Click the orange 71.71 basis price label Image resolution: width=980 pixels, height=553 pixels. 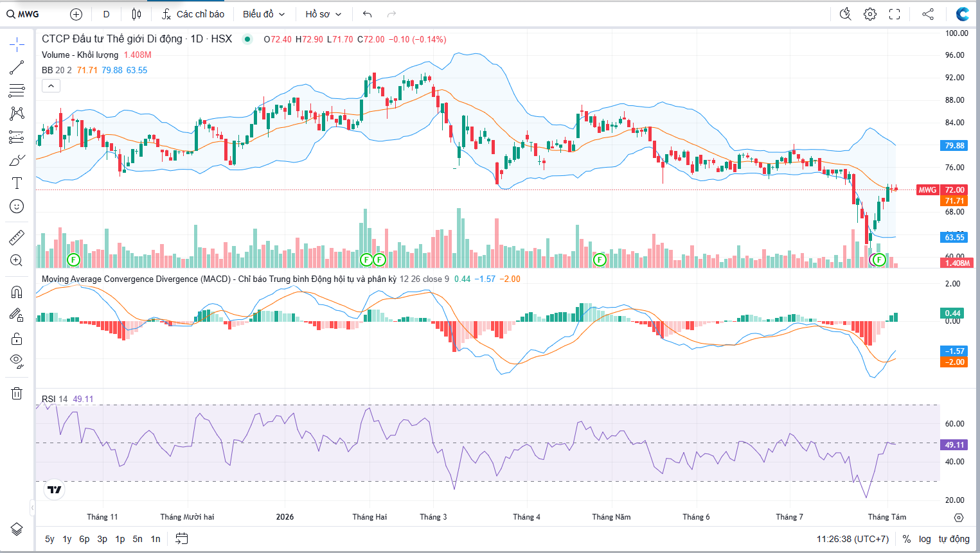954,201
